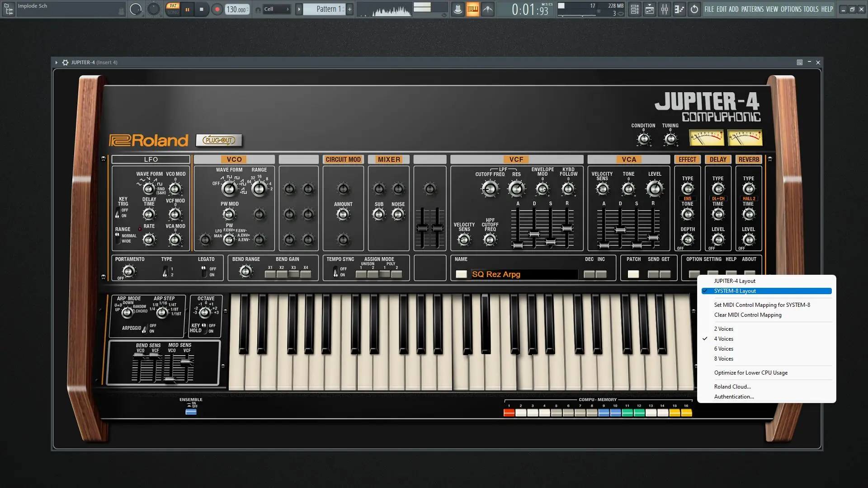This screenshot has width=868, height=488.
Task: Select 2 Voices polyphony option
Action: click(x=723, y=329)
